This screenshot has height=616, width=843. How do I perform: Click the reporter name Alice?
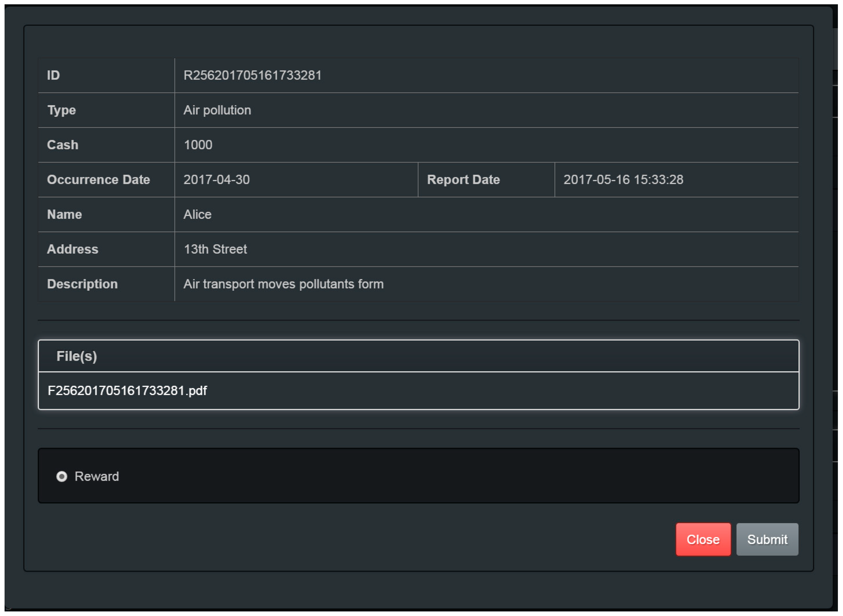click(197, 214)
